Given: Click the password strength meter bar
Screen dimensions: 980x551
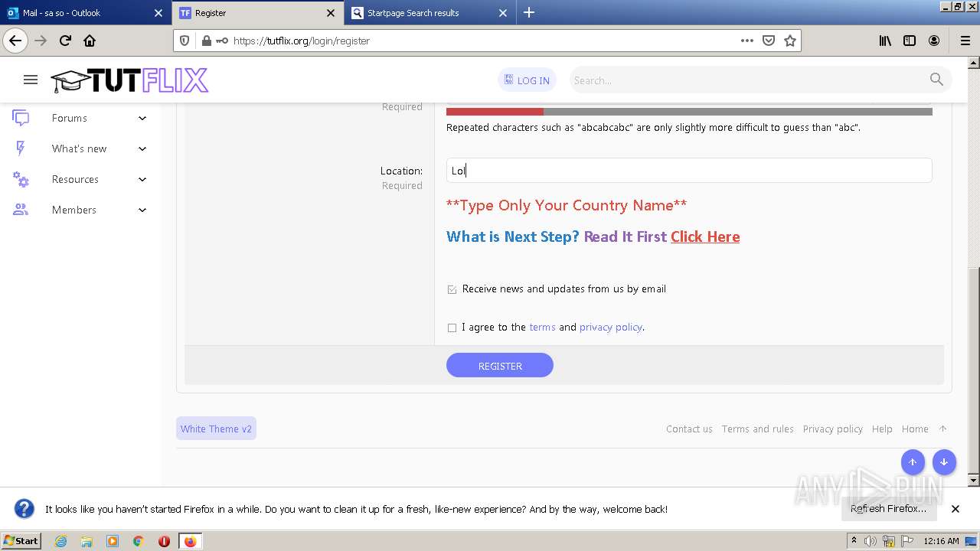Looking at the screenshot, I should (689, 112).
